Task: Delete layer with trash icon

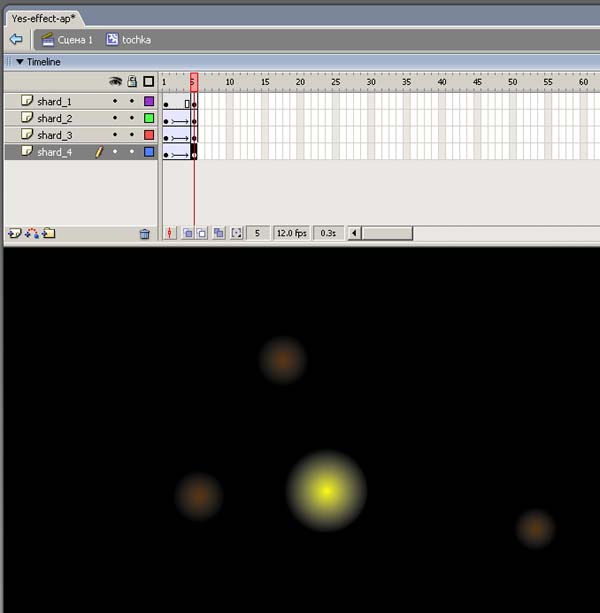Action: [x=145, y=233]
